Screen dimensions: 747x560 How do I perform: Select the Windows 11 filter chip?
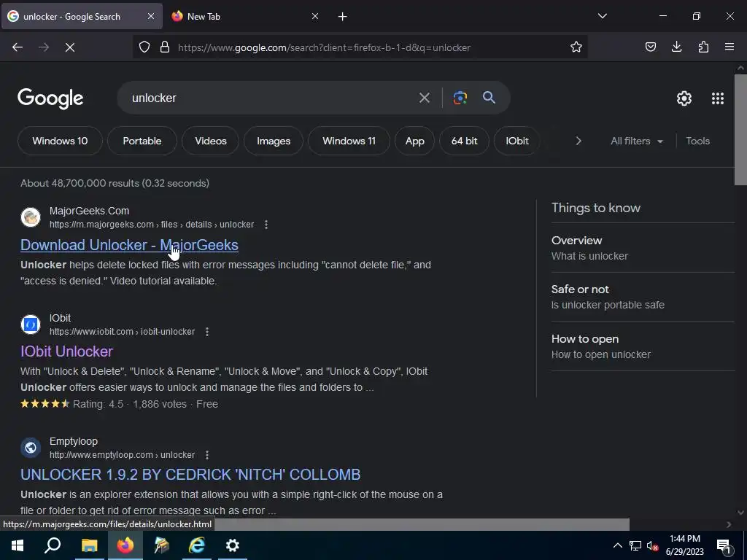349,141
